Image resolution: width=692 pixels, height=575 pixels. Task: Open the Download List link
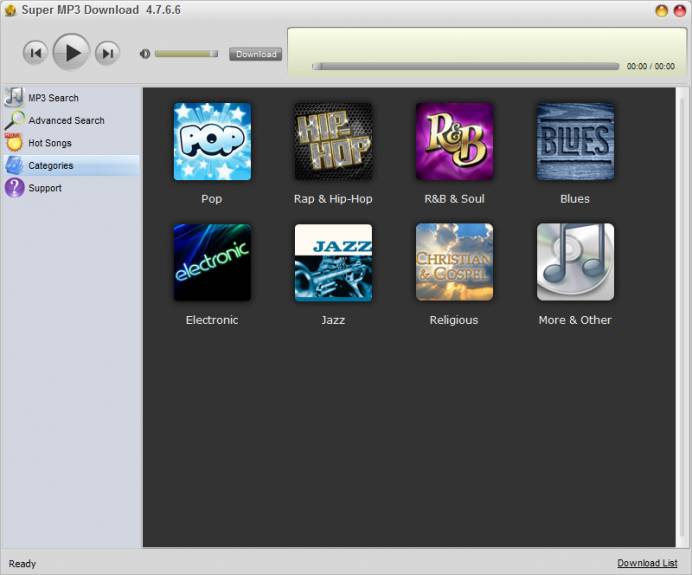pos(647,563)
